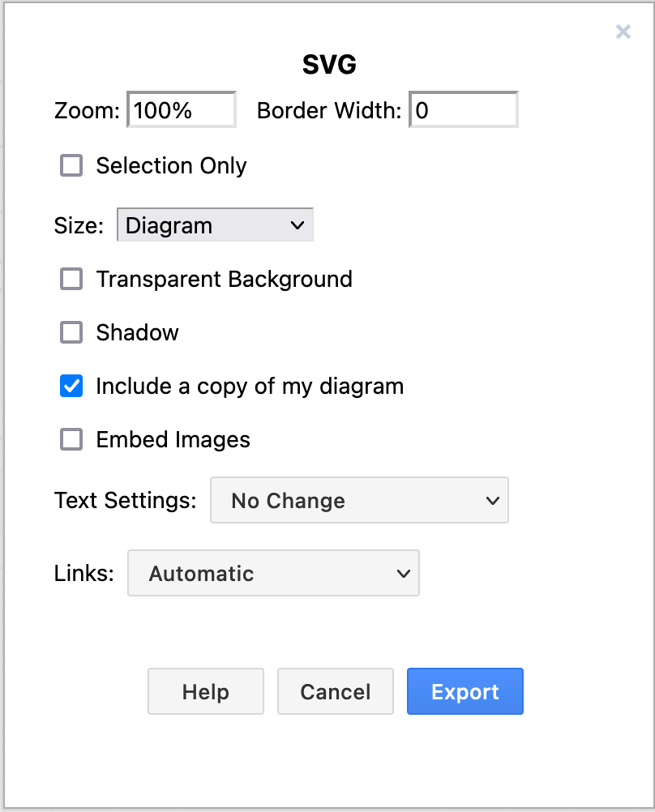Click the Export button

coord(464,691)
